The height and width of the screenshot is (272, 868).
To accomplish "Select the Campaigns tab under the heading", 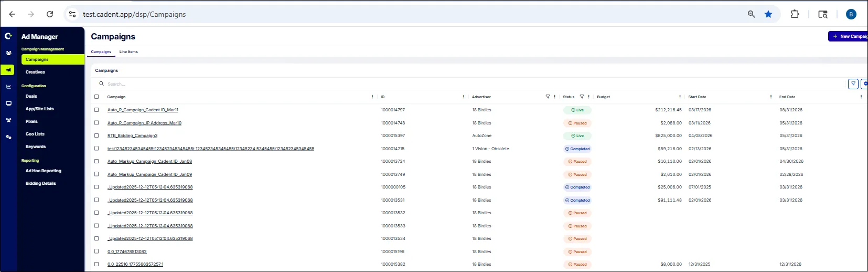I will pos(101,52).
